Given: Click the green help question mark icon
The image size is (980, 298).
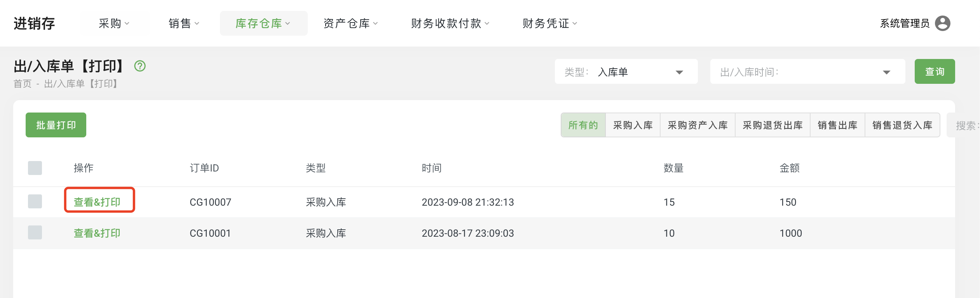Looking at the screenshot, I should click(140, 66).
